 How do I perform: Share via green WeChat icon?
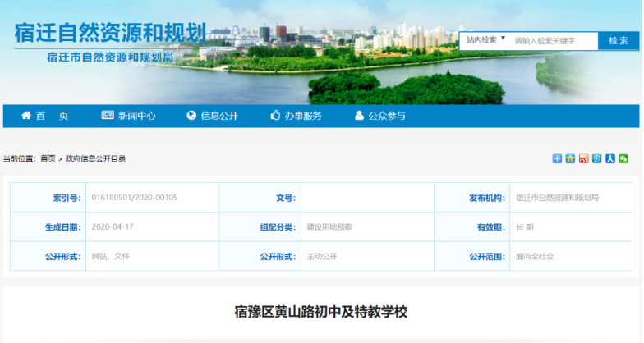coord(623,159)
